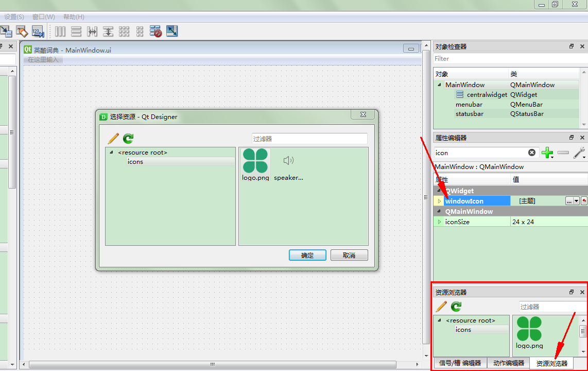The image size is (588, 371).
Task: Select logo.png thumbnail in the dialog
Action: (x=255, y=165)
